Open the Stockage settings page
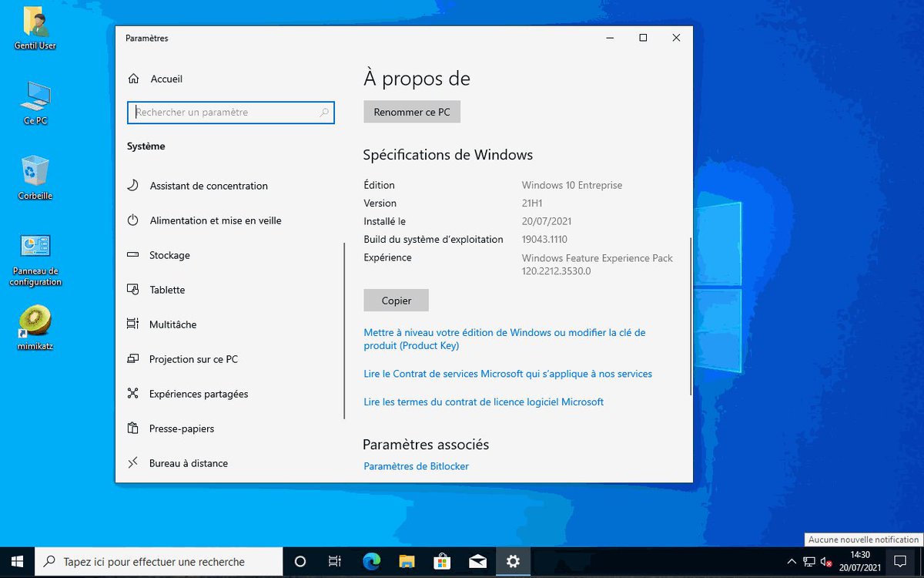The image size is (924, 578). (169, 255)
